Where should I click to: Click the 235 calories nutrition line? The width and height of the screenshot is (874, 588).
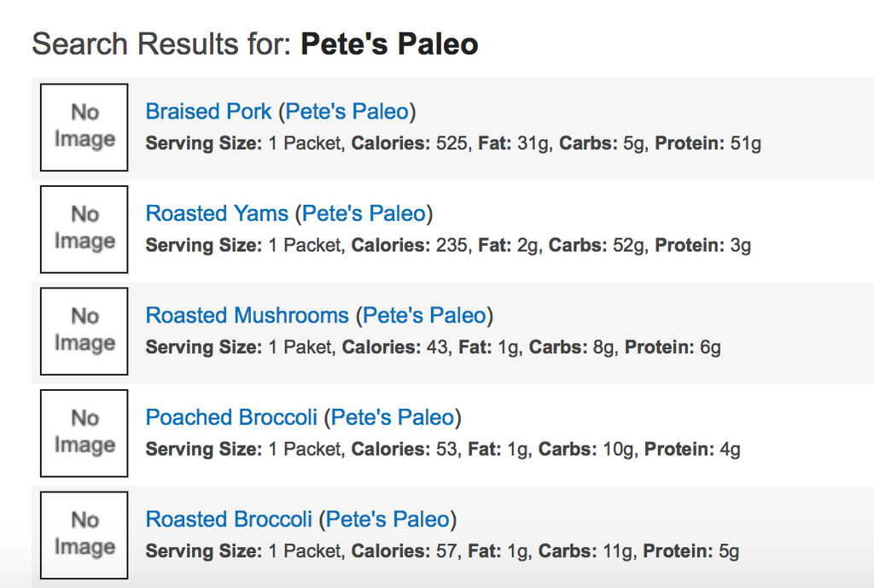point(448,246)
